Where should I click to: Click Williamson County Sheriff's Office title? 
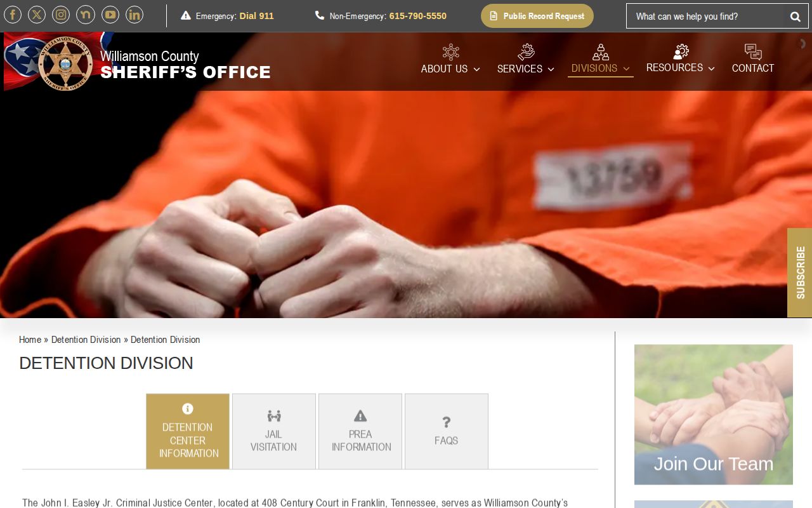coord(185,65)
